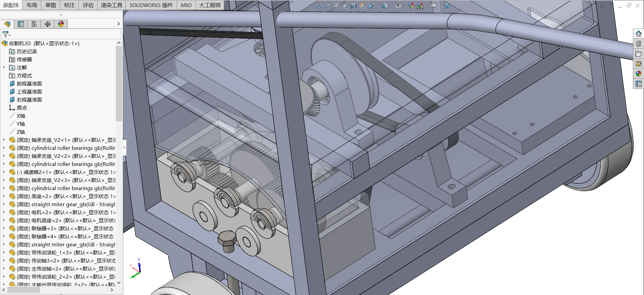Switch to the 草图 tab
This screenshot has width=644, height=295.
[x=51, y=5]
